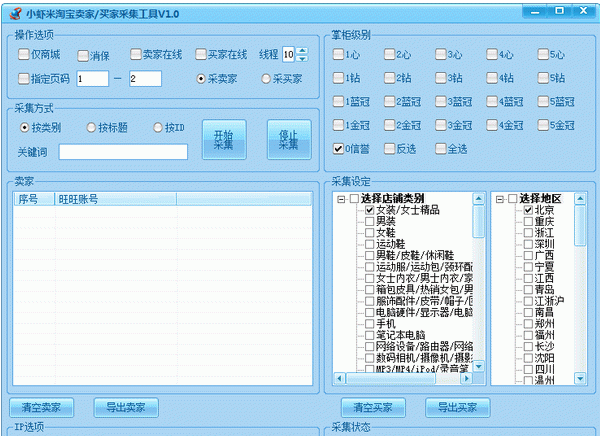Uncheck the 0信誉 checkbox
The height and width of the screenshot is (436, 600).
pos(339,148)
